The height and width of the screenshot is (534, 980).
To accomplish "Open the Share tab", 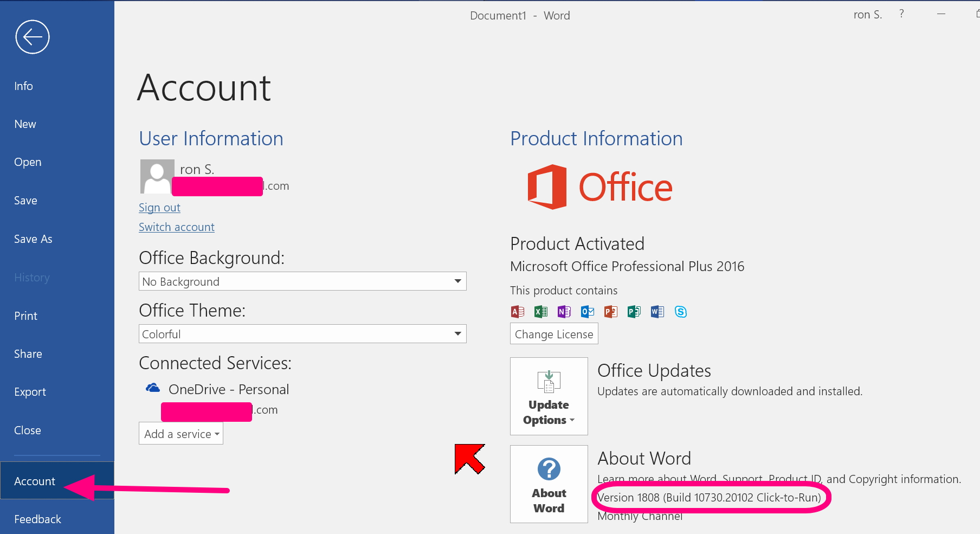I will [x=57, y=354].
